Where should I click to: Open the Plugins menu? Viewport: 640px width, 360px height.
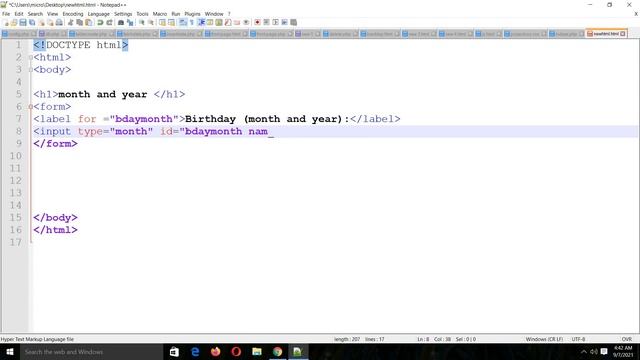point(192,14)
